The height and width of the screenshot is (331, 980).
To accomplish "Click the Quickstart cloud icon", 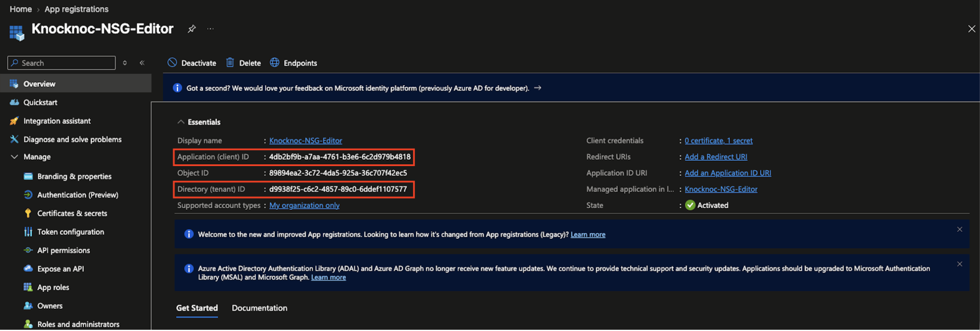I will point(14,103).
